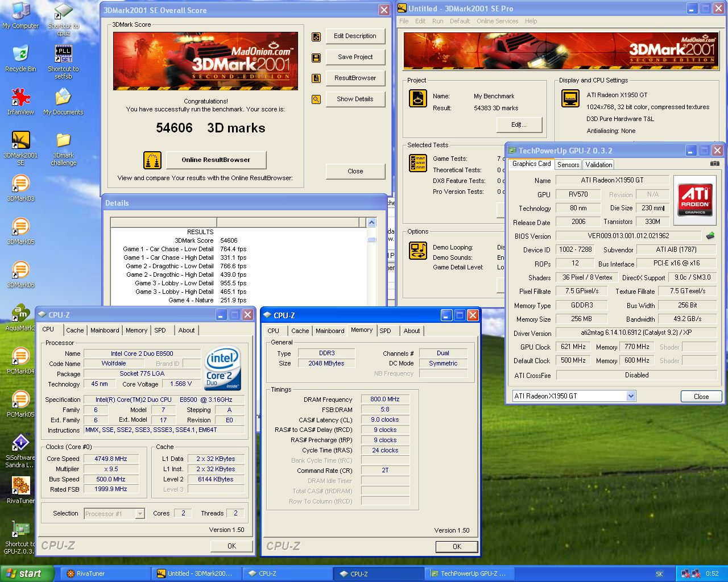The height and width of the screenshot is (582, 728).
Task: Select the AquaMark3 desktop icon
Action: click(x=20, y=318)
